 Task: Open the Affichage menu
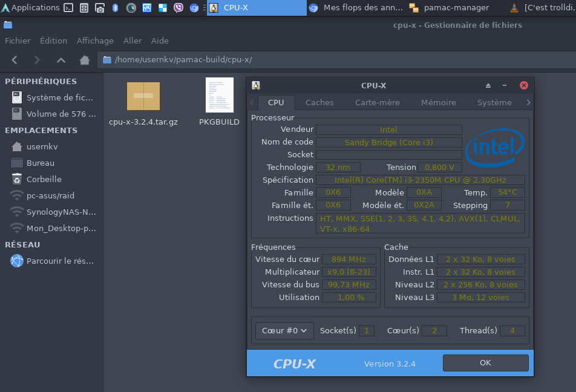[95, 41]
